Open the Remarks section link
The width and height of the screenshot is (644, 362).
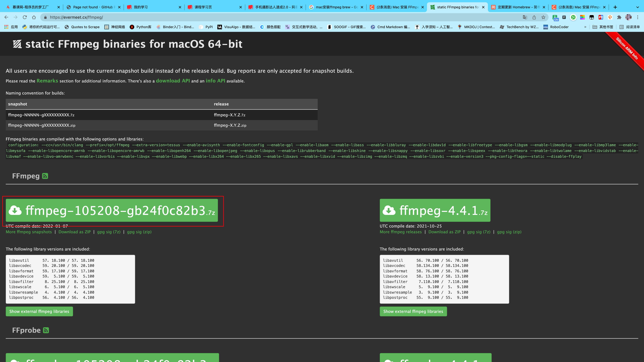pos(47,81)
